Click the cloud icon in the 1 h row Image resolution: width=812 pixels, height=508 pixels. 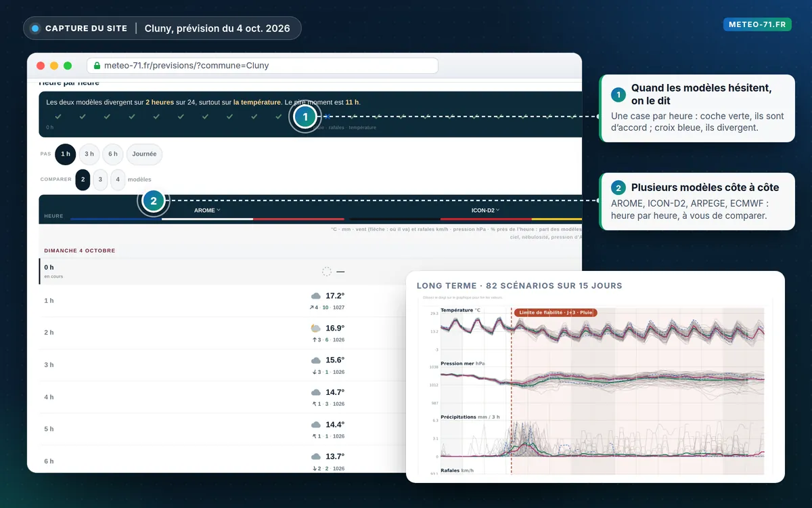[316, 296]
